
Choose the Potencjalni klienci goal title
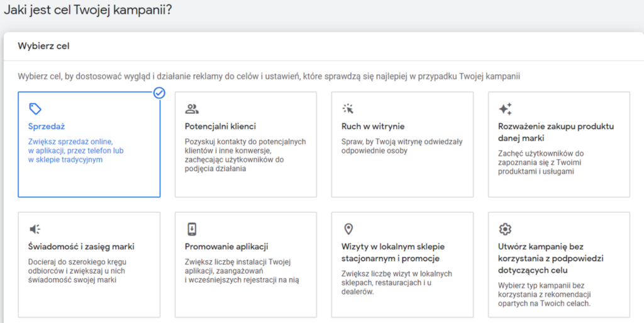220,127
